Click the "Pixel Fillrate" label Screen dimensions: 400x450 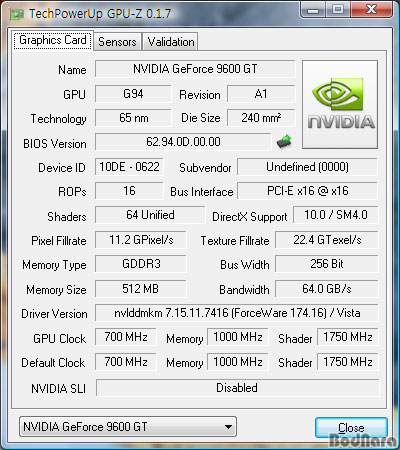pos(59,241)
